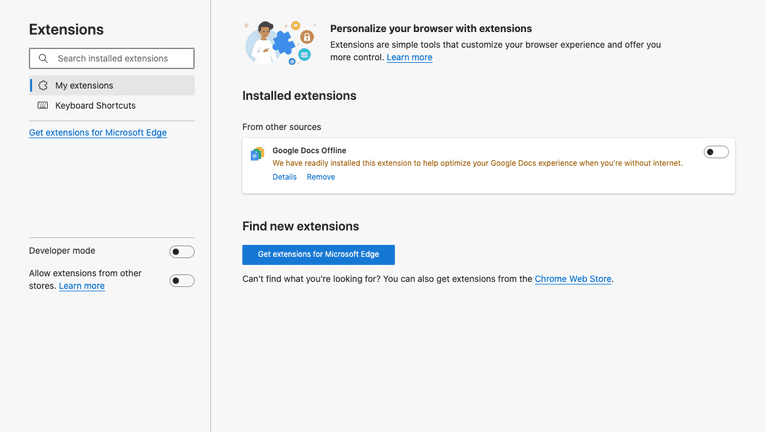This screenshot has width=766, height=432.
Task: Click the Installed extensions heading
Action: (299, 96)
